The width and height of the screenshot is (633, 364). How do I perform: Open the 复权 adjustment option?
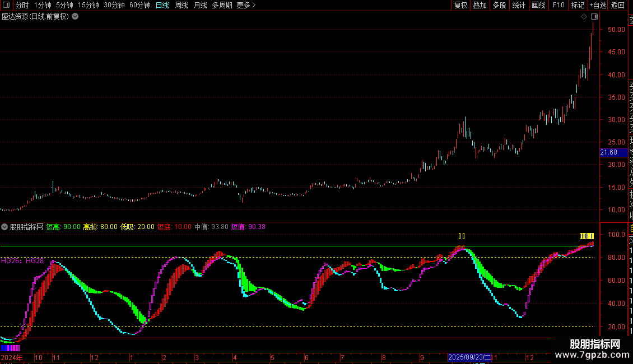pos(460,5)
